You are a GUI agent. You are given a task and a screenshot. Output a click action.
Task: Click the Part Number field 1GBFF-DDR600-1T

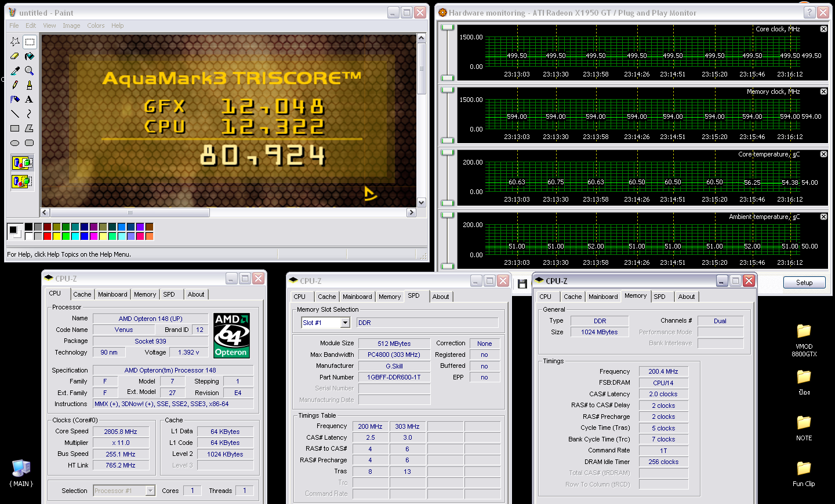(x=394, y=377)
